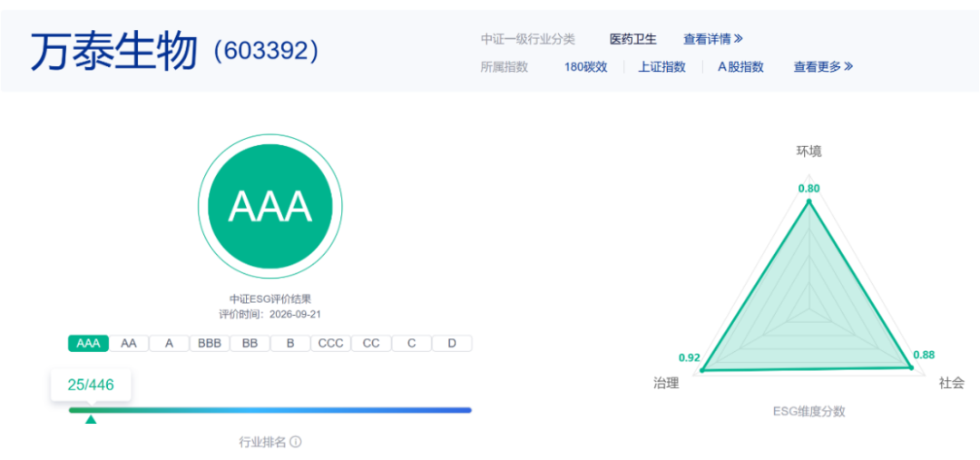Select the D rating box
980x460 pixels.
(452, 343)
